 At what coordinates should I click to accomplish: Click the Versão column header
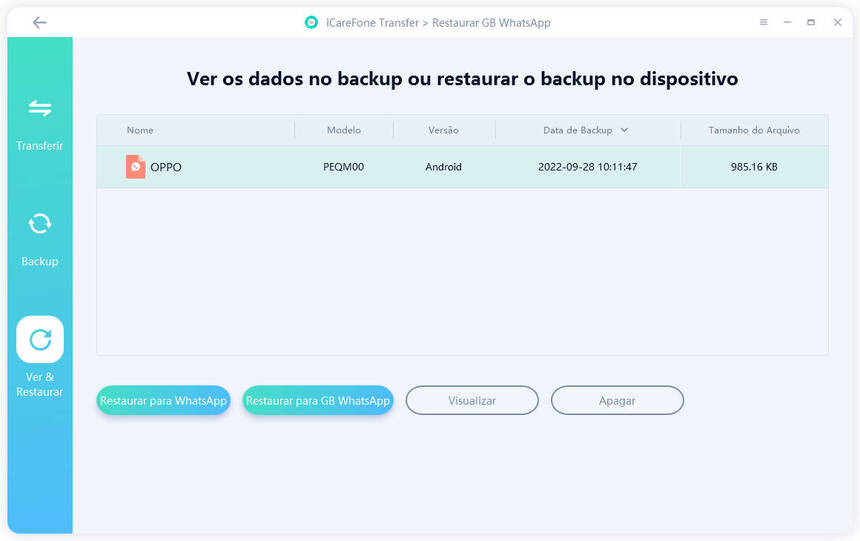pos(443,130)
